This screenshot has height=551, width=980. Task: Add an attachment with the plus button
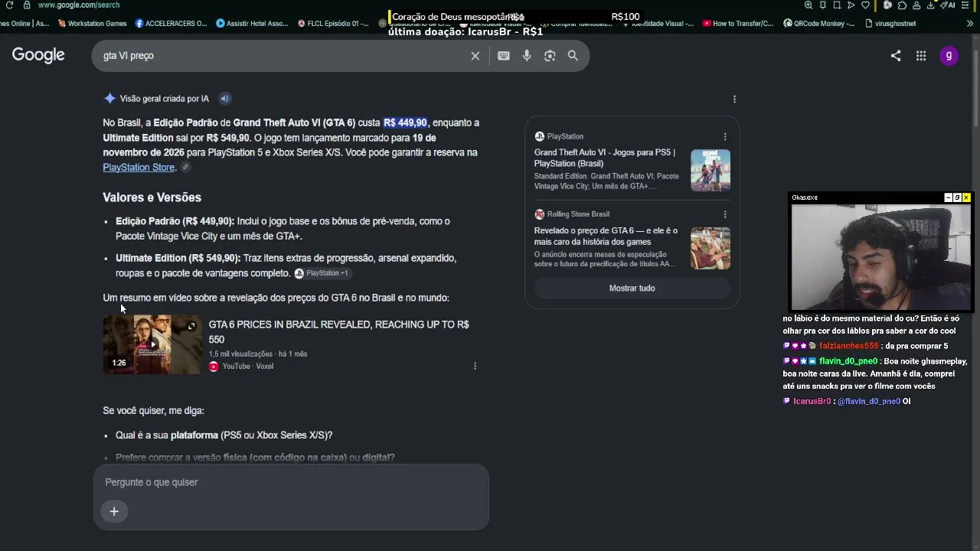pyautogui.click(x=114, y=511)
